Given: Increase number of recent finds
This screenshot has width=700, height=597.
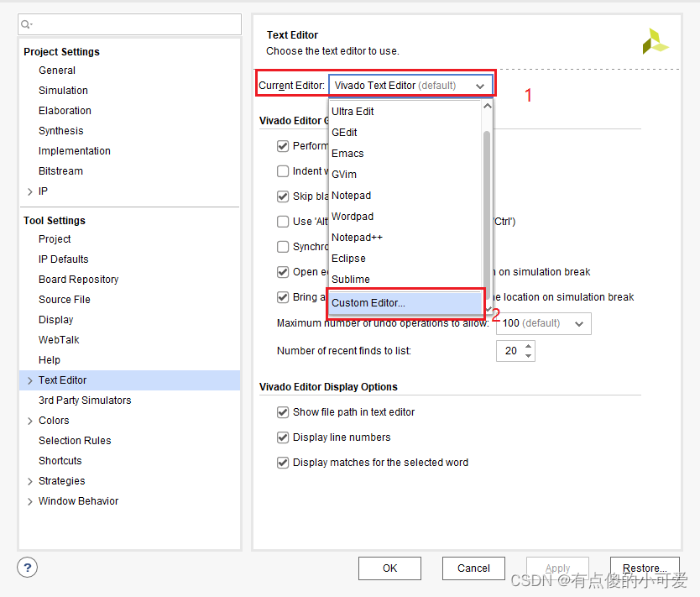Looking at the screenshot, I should pos(529,346).
